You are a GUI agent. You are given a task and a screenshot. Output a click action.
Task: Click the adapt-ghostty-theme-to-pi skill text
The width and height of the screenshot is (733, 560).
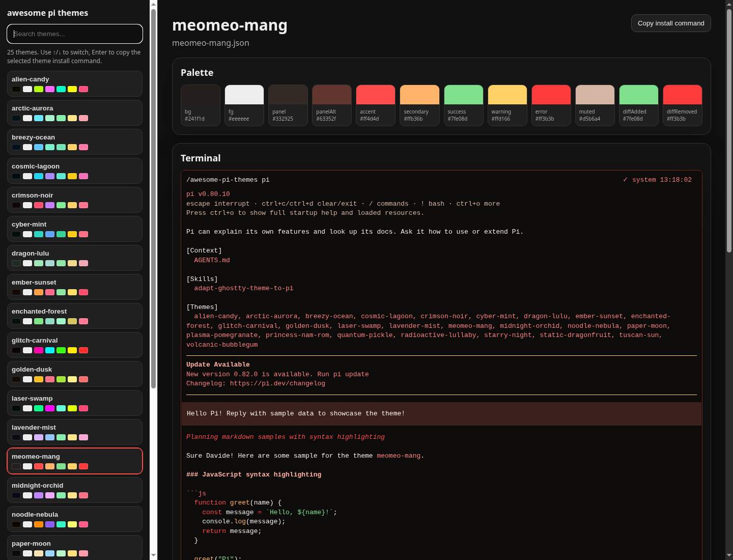(243, 288)
